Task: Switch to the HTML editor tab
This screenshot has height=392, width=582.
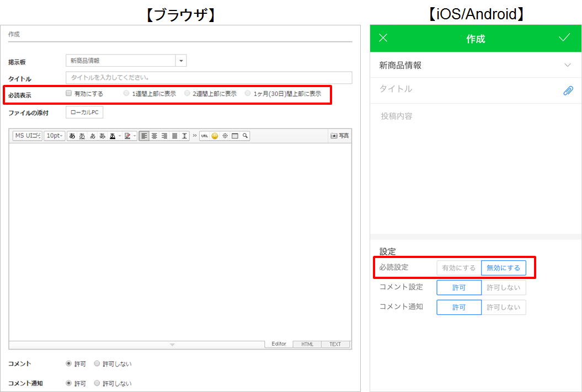Action: [307, 344]
